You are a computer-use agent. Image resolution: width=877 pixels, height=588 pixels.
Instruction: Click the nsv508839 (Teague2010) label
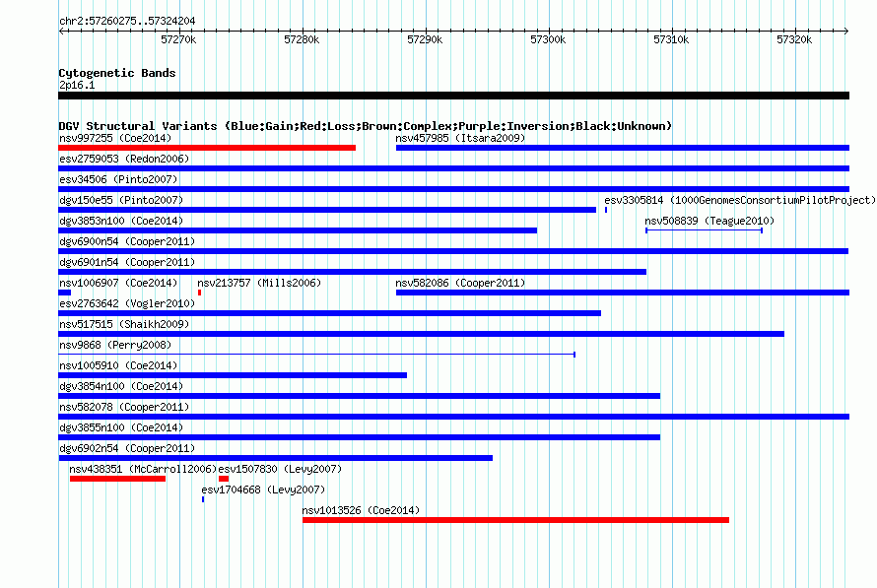pyautogui.click(x=709, y=221)
